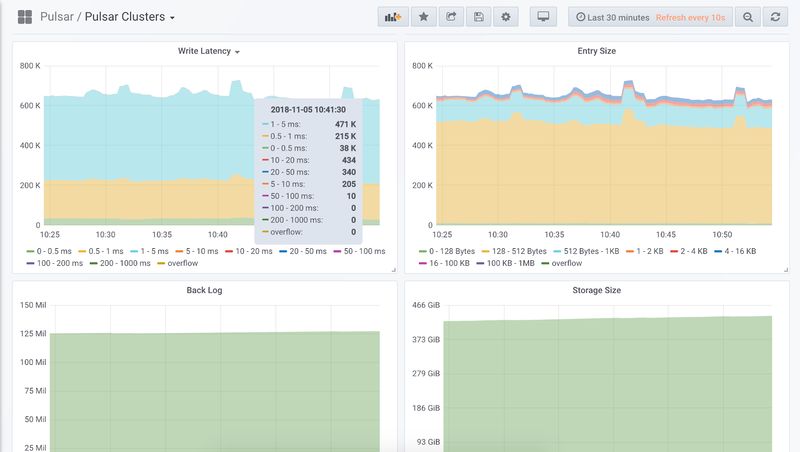
Task: Click the Add panel icon
Action: point(393,17)
